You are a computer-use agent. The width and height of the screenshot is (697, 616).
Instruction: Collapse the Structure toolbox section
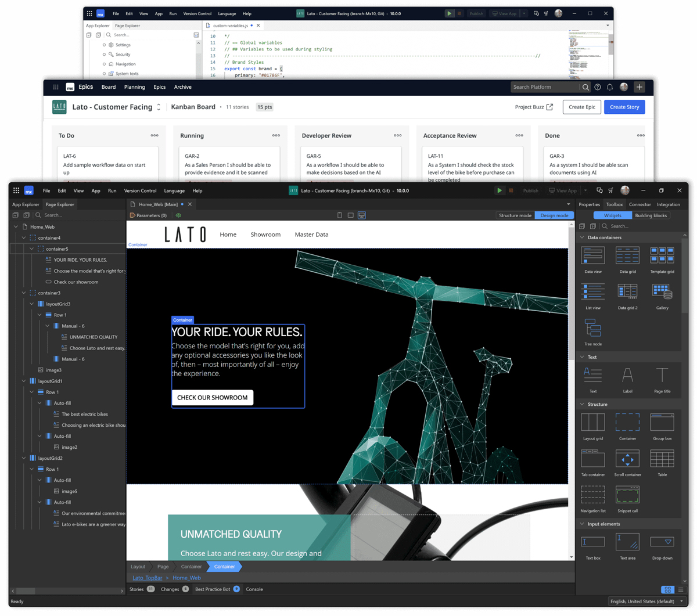pos(582,404)
